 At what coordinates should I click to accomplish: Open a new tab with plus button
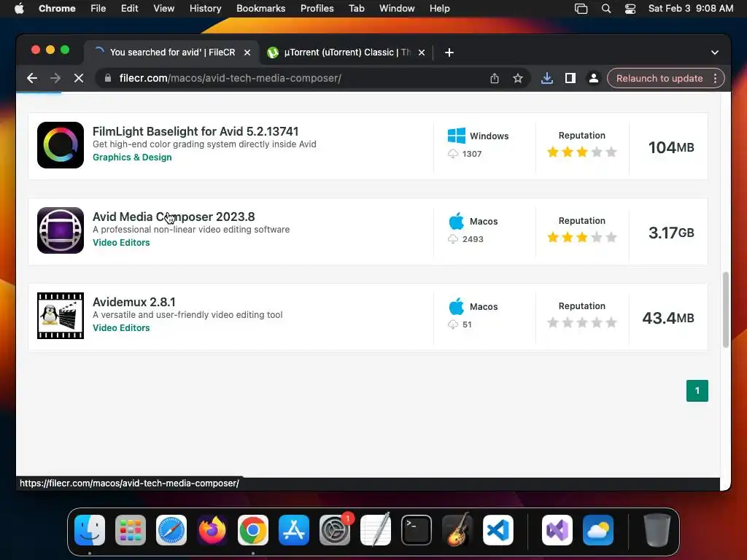click(449, 52)
